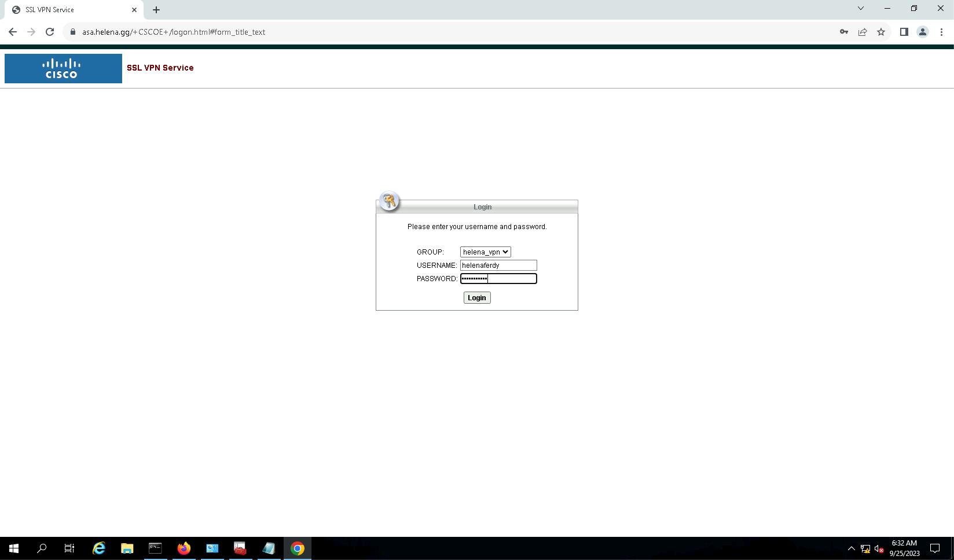This screenshot has width=954, height=560.
Task: Show hidden system tray icons
Action: (x=851, y=548)
